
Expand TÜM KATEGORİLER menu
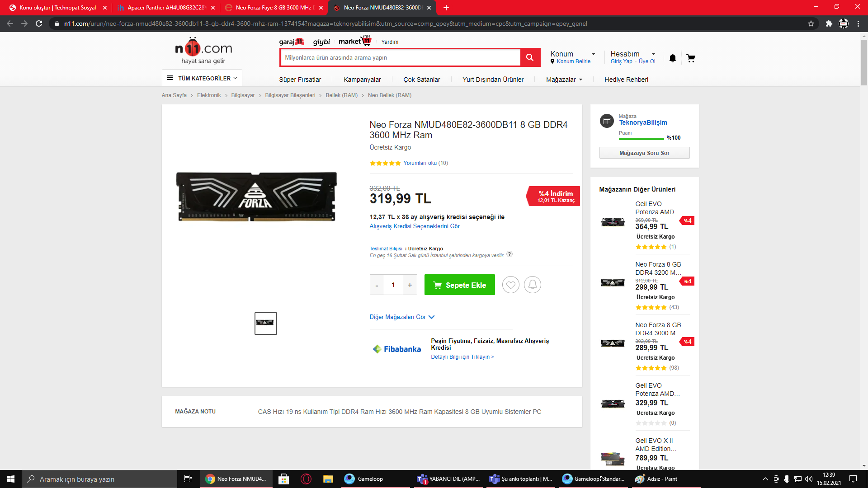click(202, 78)
